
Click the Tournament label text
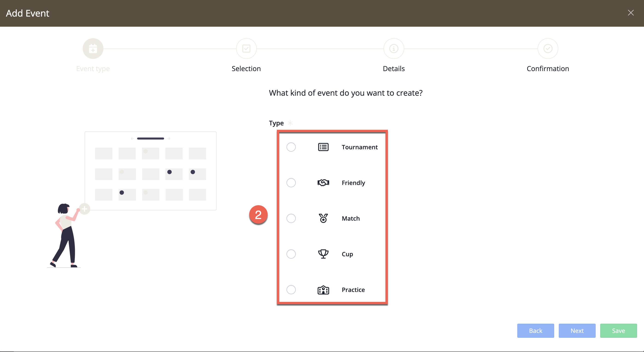tap(360, 147)
